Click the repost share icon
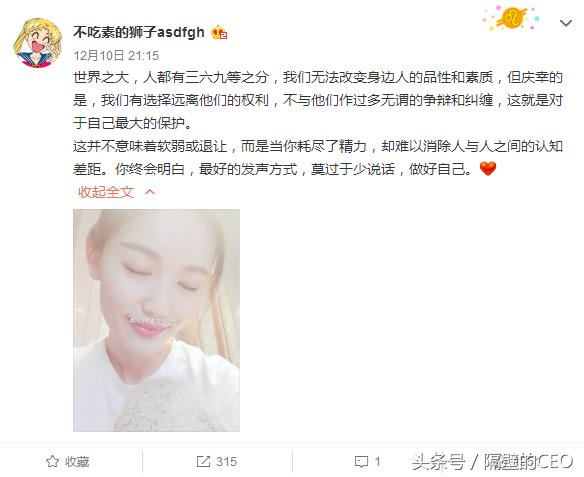 (203, 461)
